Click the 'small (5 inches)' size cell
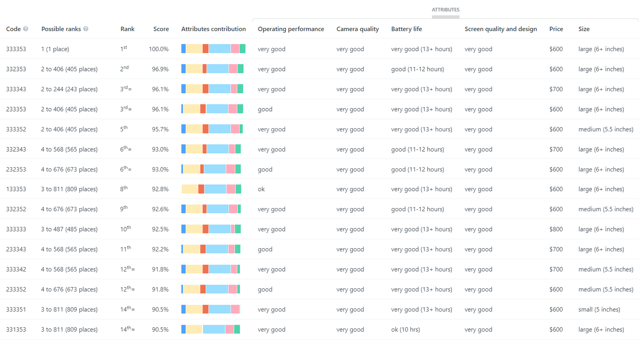The height and width of the screenshot is (343, 644). click(599, 310)
